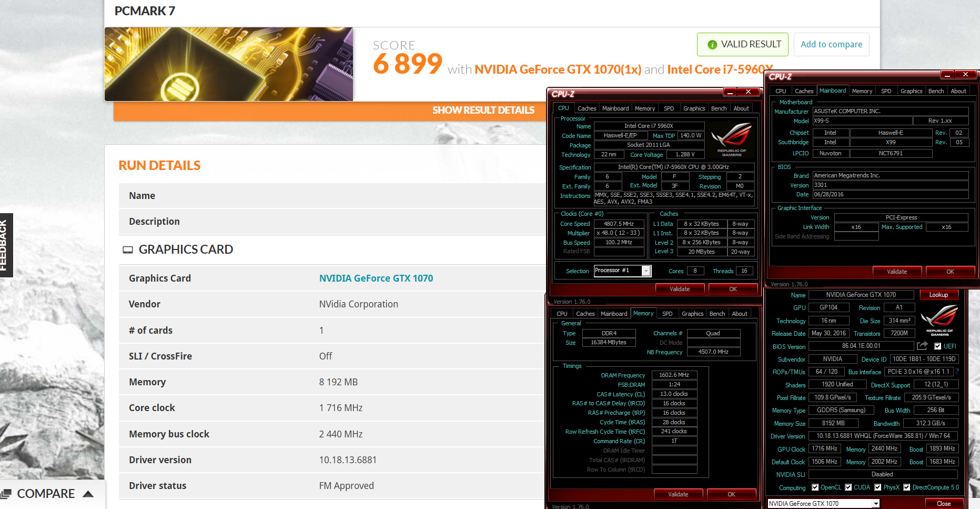Click the Lookup button in GPU-Z
Screen dimensions: 980x509
pos(938,295)
